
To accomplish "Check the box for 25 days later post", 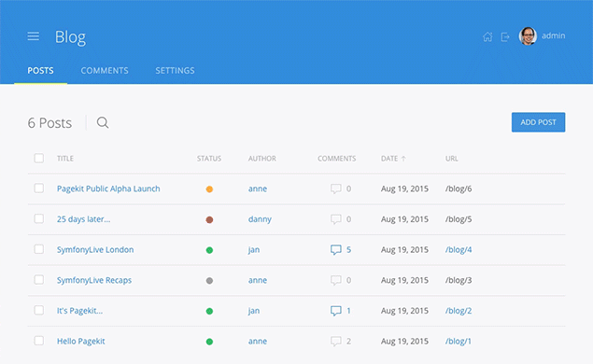I will 39,218.
